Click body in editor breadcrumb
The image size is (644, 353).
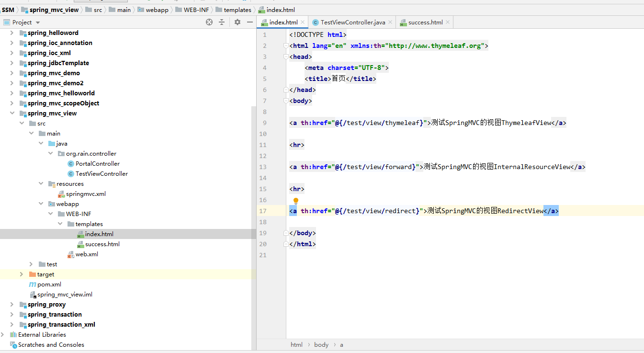point(321,345)
